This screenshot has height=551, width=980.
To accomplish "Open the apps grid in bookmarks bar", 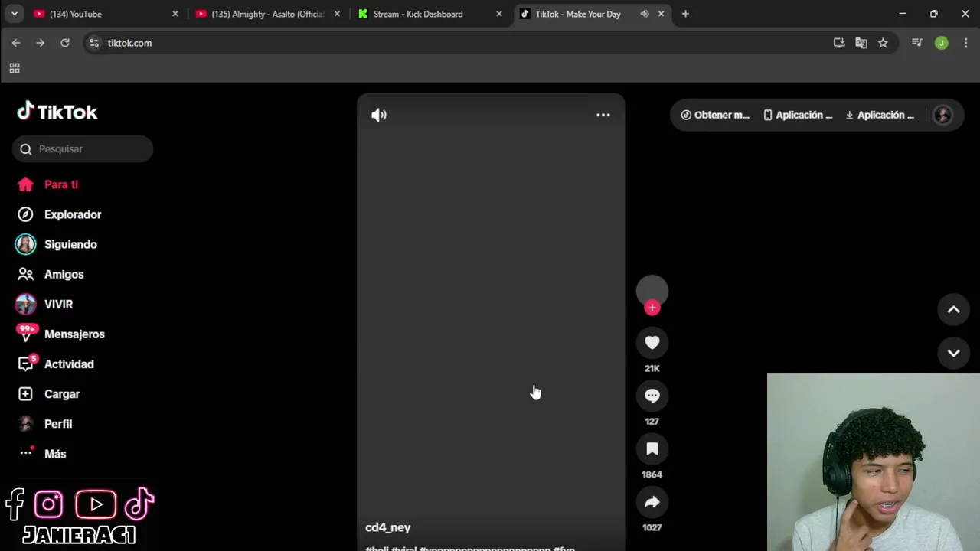I will 15,68.
